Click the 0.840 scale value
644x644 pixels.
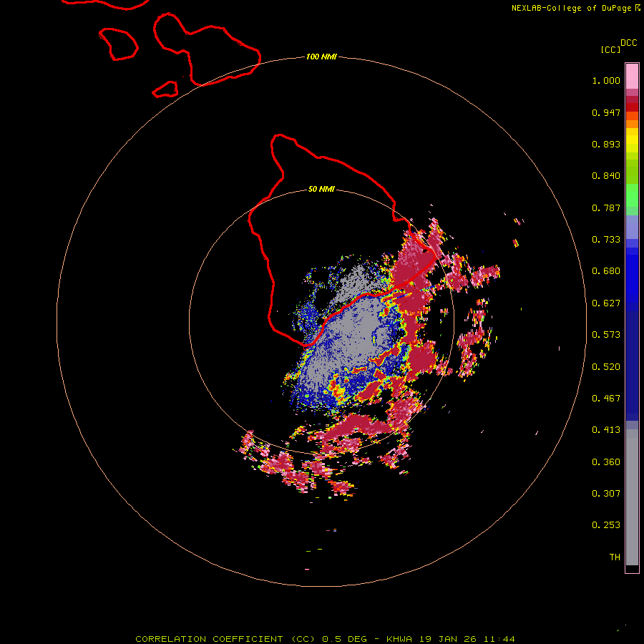[x=606, y=176]
